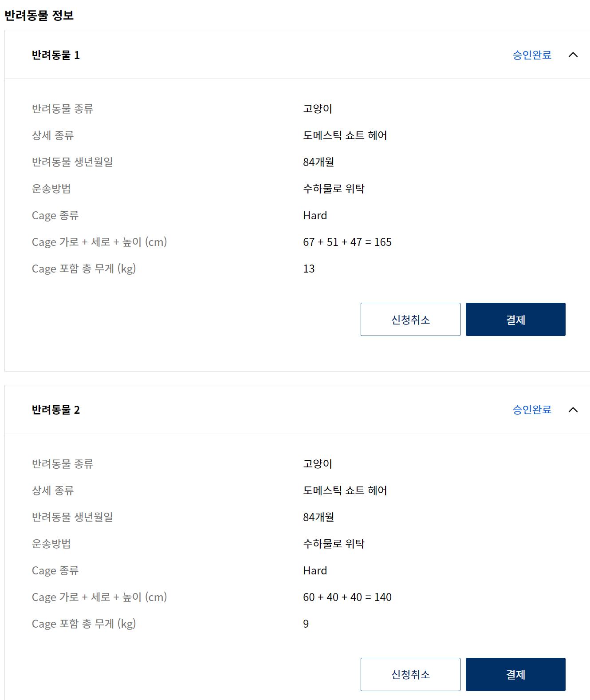Click the 반려동물 정보 page heading
The height and width of the screenshot is (700, 590).
(x=39, y=16)
